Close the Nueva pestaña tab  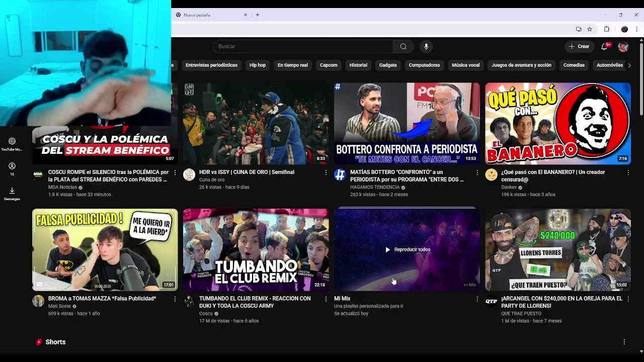pos(246,15)
